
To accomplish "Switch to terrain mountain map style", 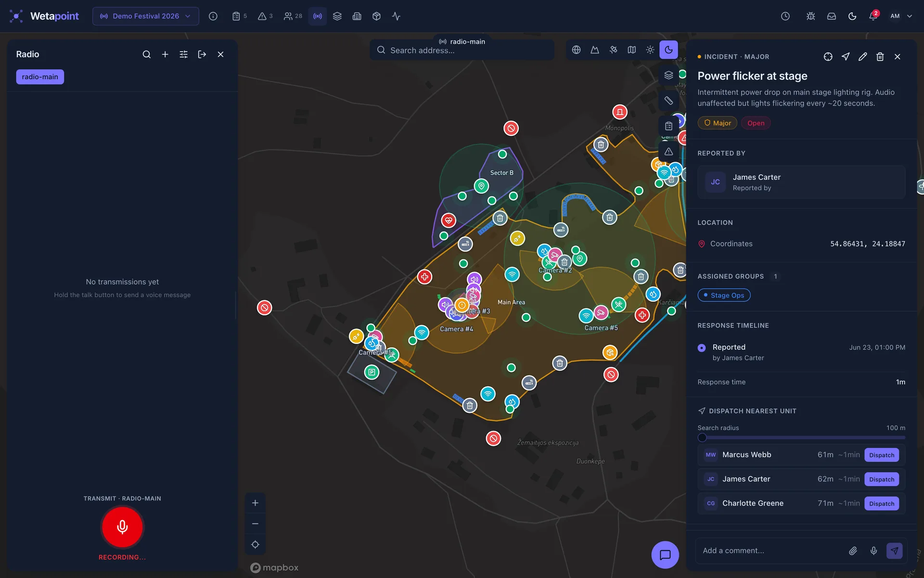I will (595, 50).
